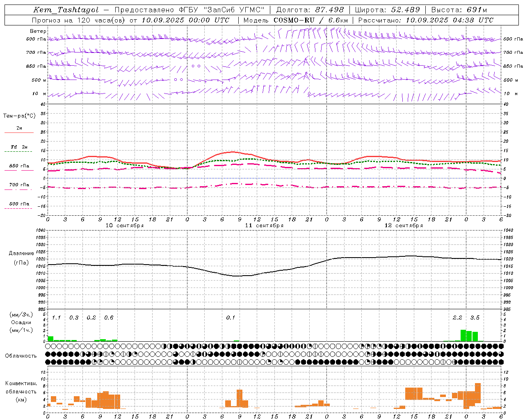The image size is (525, 420).
Task: Click precipitation total value 0.1
Action: [231, 318]
